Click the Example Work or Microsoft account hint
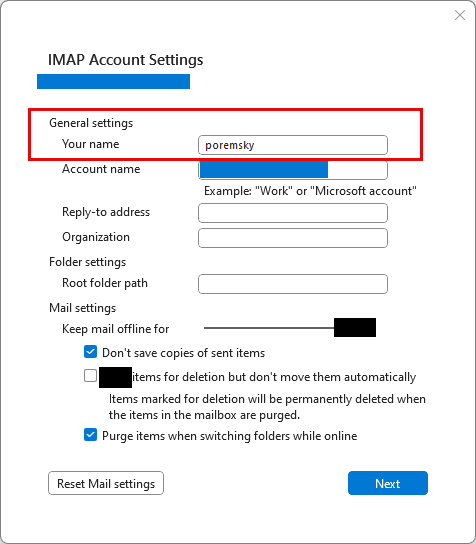Image resolution: width=476 pixels, height=544 pixels. tap(310, 191)
